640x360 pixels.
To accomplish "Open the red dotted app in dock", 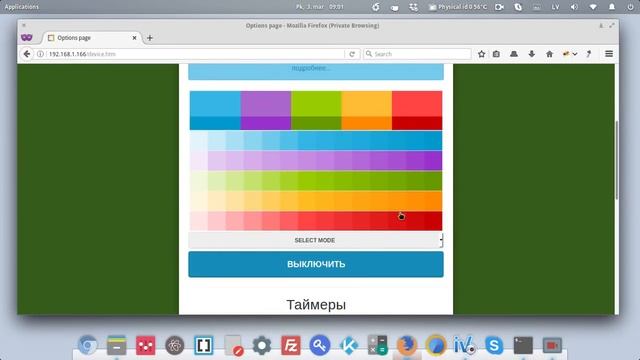I will coord(146,345).
